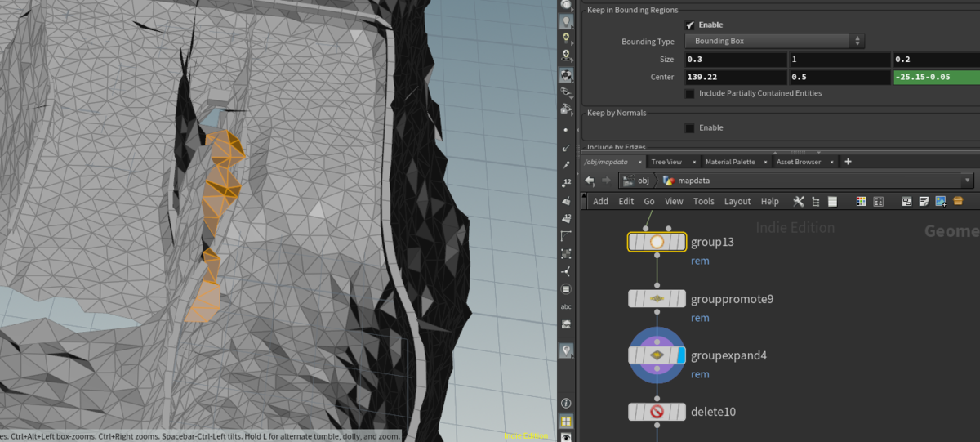The height and width of the screenshot is (442, 980).
Task: Click the orange subnet box icon
Action: (958, 201)
